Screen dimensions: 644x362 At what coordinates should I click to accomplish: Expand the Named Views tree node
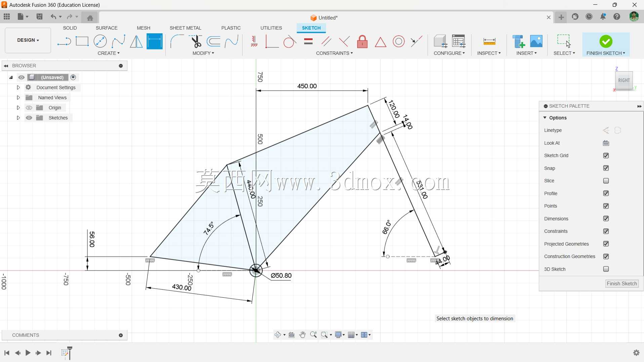coord(18,98)
